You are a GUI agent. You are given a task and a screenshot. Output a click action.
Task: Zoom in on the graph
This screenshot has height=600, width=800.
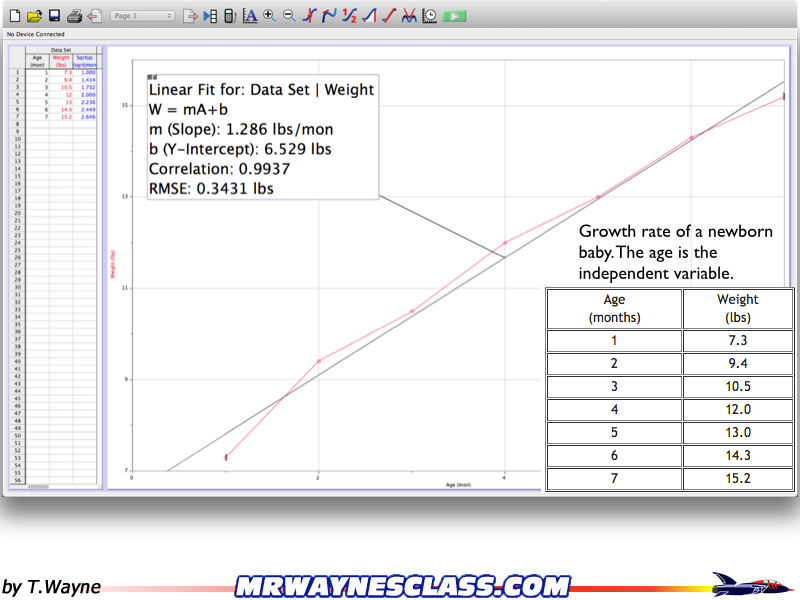[268, 15]
